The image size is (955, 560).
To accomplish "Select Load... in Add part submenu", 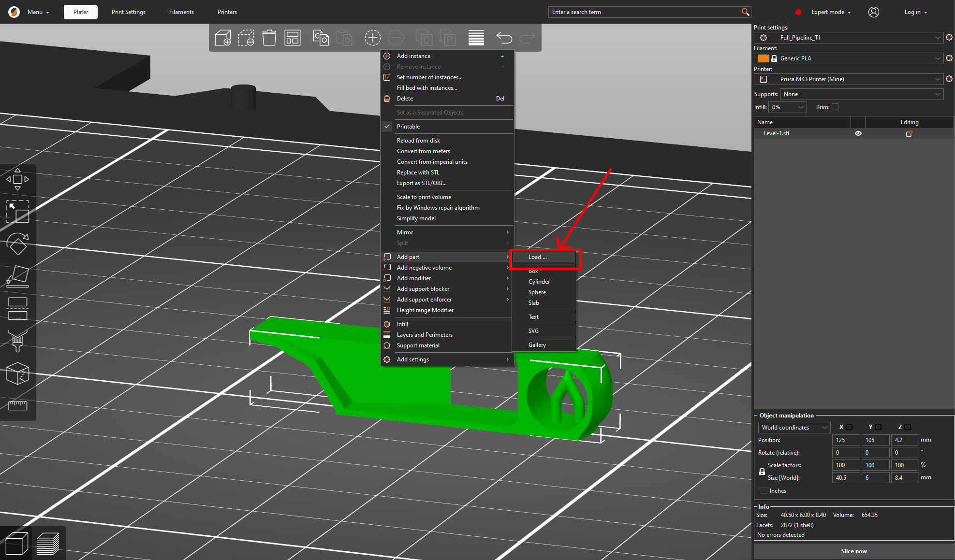I will coord(544,257).
